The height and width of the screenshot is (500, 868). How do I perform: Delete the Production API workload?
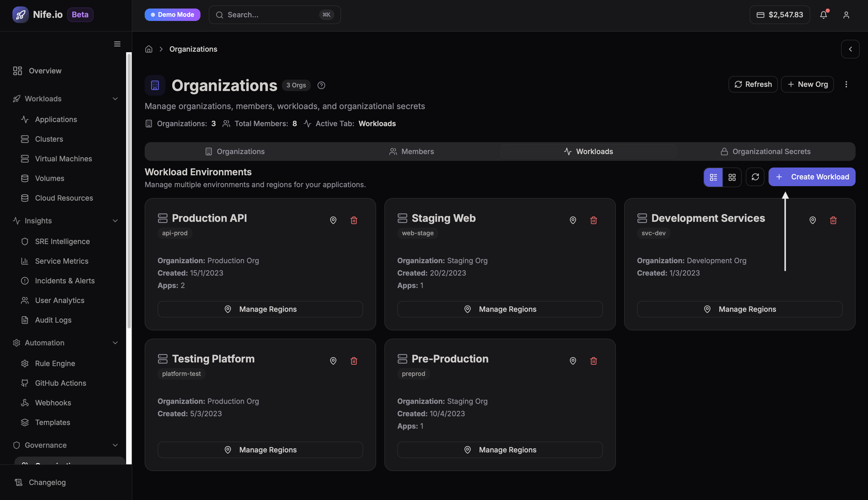(354, 220)
